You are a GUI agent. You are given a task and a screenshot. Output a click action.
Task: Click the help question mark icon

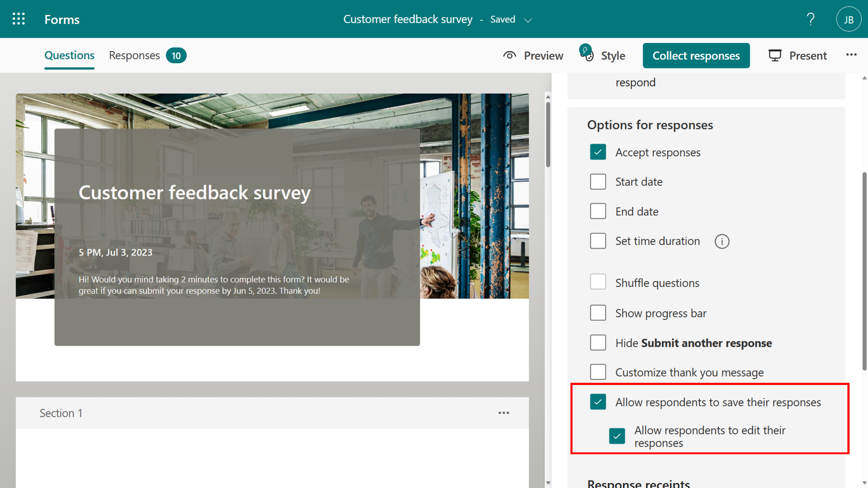pos(810,19)
